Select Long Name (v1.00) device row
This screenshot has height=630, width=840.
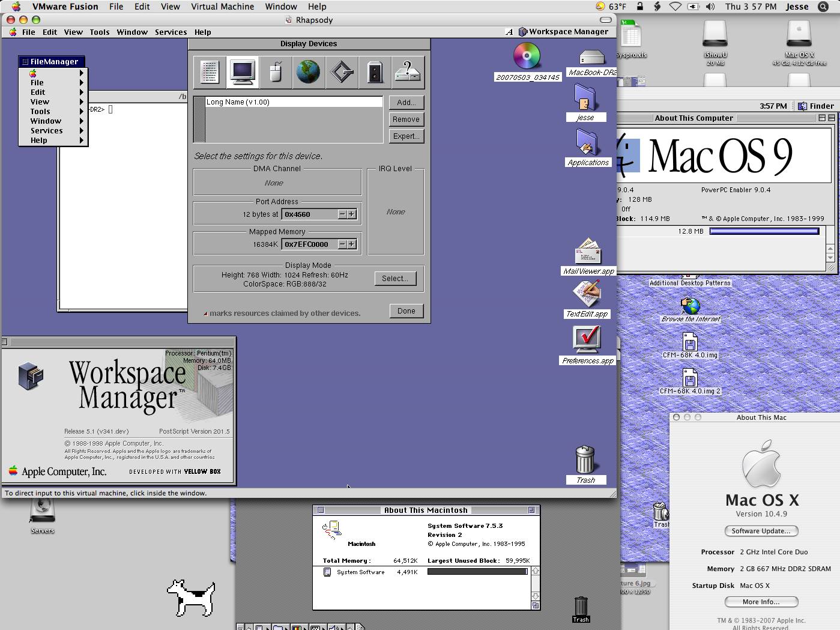point(294,102)
